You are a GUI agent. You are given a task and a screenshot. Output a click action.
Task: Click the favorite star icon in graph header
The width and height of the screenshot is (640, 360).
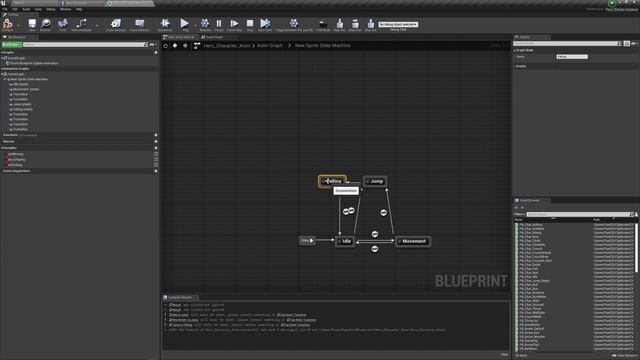(166, 46)
